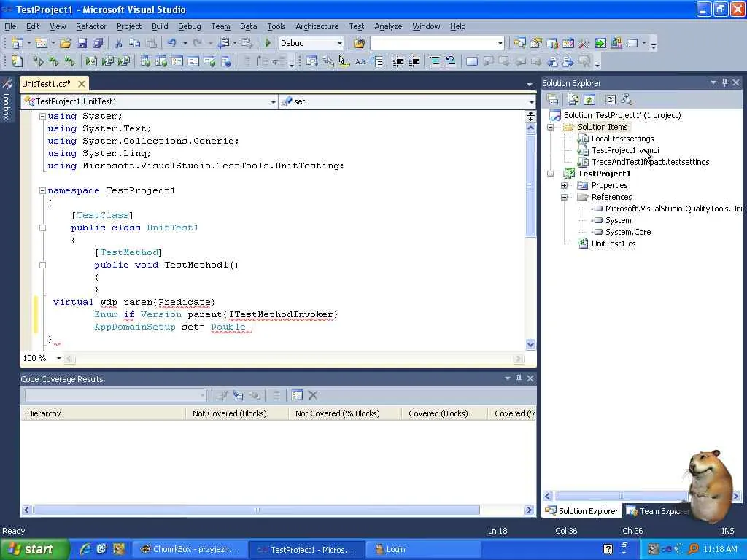This screenshot has width=747, height=560.
Task: Collapse the using directives block
Action: click(x=42, y=116)
